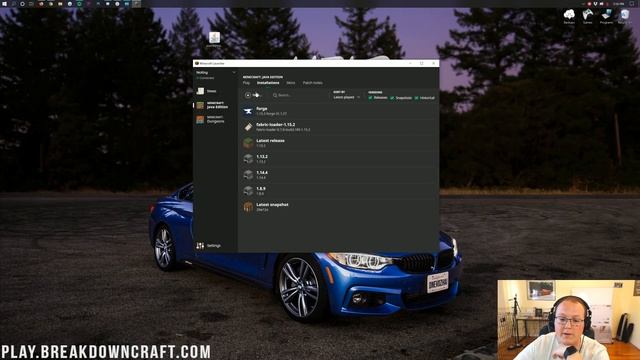The width and height of the screenshot is (640, 360).
Task: Switch to the Patch notes tab
Action: click(313, 83)
